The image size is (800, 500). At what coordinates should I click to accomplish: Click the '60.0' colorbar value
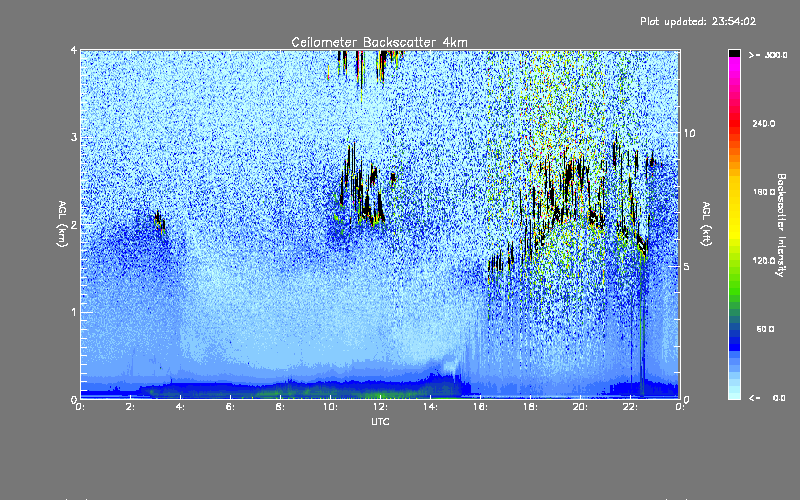coord(765,329)
